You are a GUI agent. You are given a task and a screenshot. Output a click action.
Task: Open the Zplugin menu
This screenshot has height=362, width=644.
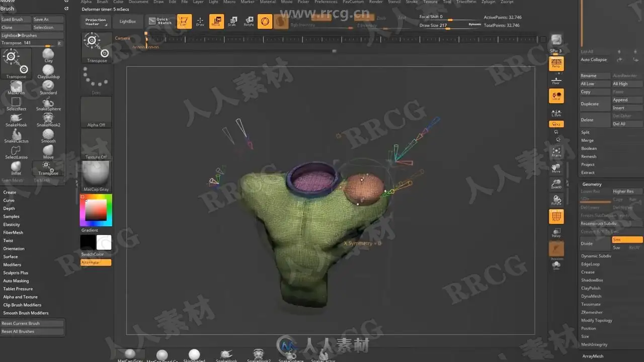pos(489,2)
